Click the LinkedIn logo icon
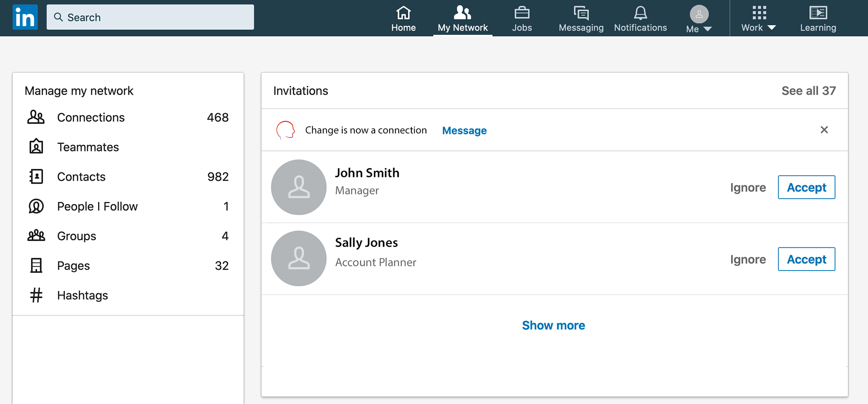The height and width of the screenshot is (404, 868). pos(25,17)
